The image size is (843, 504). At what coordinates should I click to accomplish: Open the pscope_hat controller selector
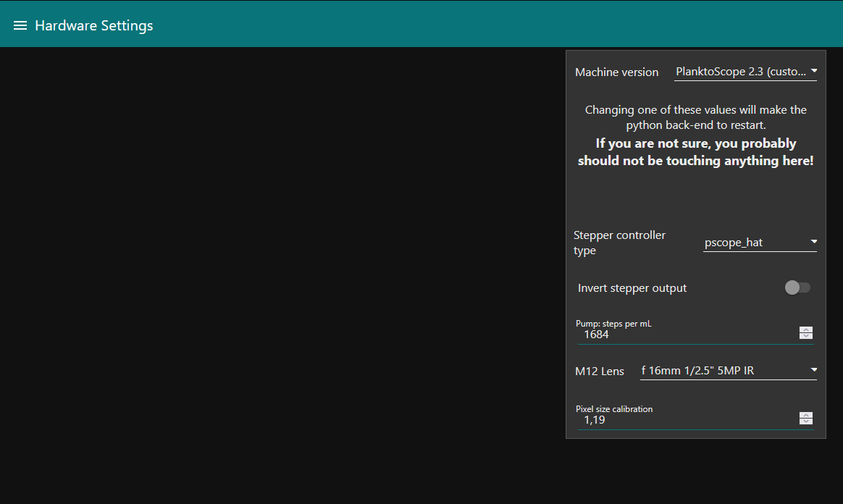753,243
